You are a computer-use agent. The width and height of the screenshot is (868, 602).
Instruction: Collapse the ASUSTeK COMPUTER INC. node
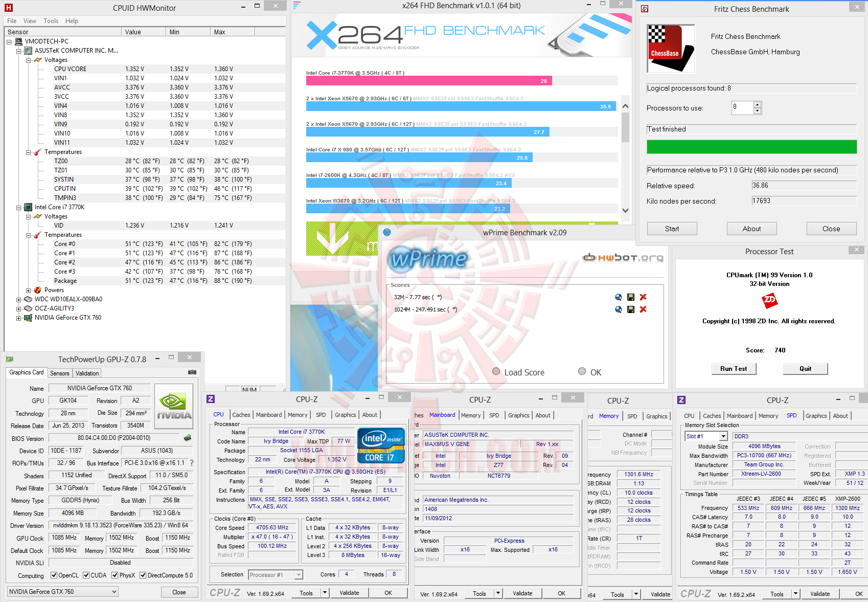point(19,51)
